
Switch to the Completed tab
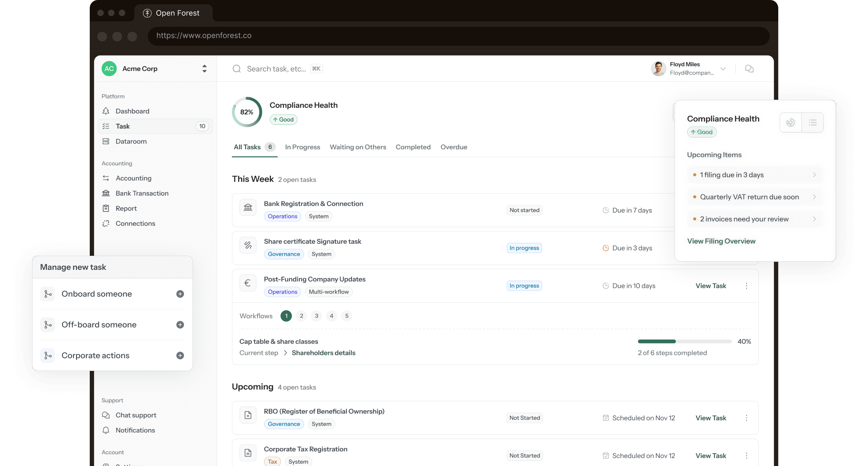click(413, 147)
